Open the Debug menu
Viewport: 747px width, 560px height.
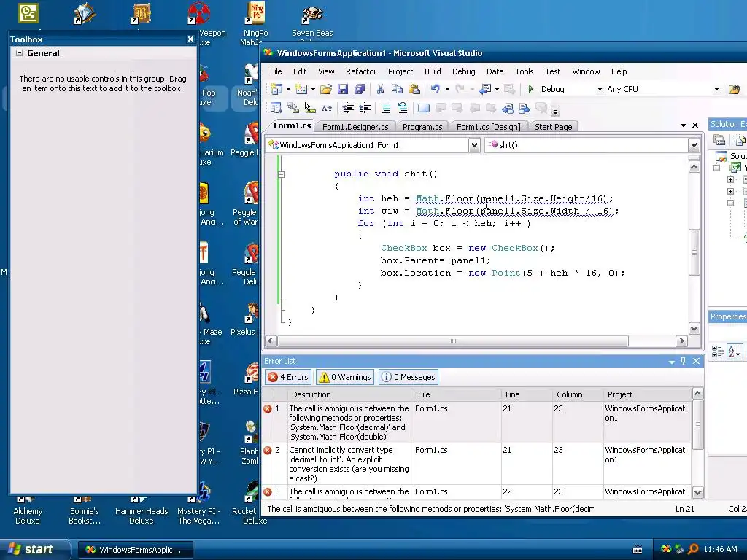point(463,71)
